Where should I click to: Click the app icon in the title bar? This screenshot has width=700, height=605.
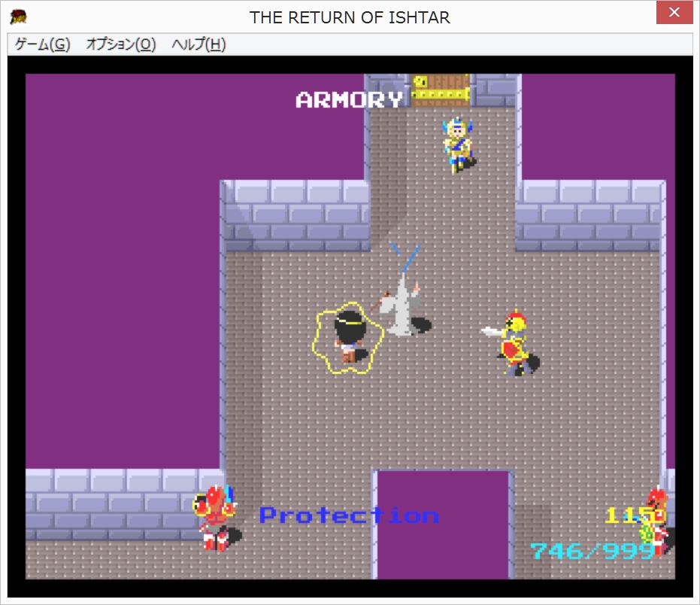[x=19, y=17]
